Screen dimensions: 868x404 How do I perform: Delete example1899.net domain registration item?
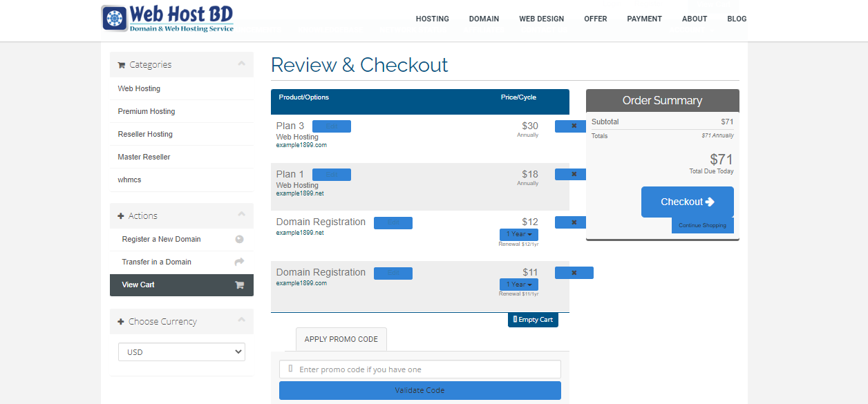click(x=574, y=222)
